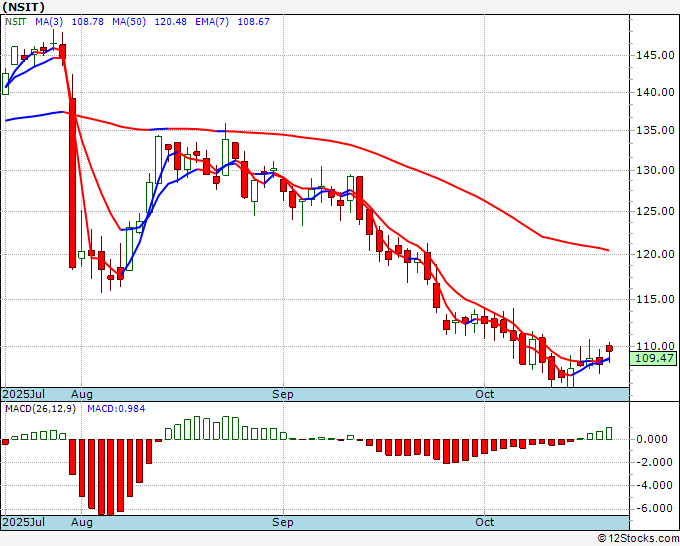Click the last red candle near 110
680x546 pixels.
tap(609, 348)
